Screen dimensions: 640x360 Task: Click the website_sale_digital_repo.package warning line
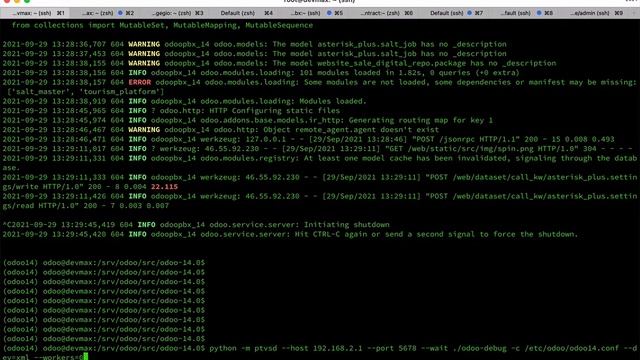pyautogui.click(x=279, y=63)
